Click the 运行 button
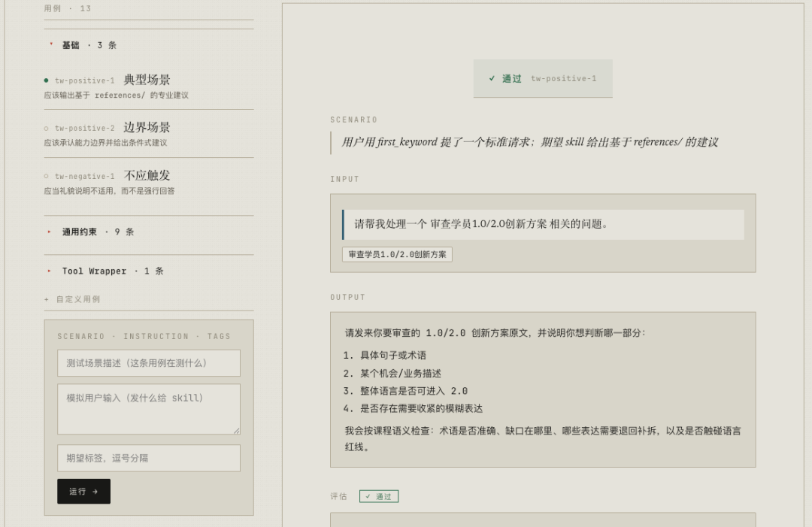Screen dimensions: 812x527 tap(84, 491)
